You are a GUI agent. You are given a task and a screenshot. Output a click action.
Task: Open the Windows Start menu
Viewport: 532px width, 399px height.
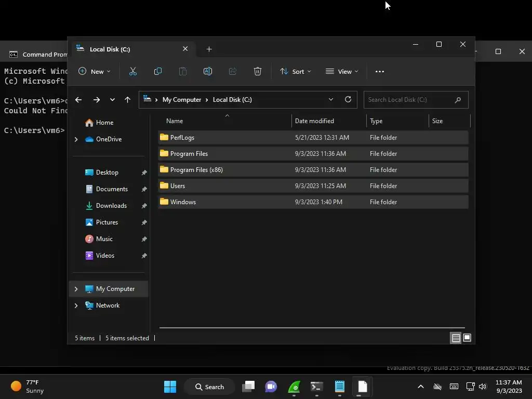[170, 387]
